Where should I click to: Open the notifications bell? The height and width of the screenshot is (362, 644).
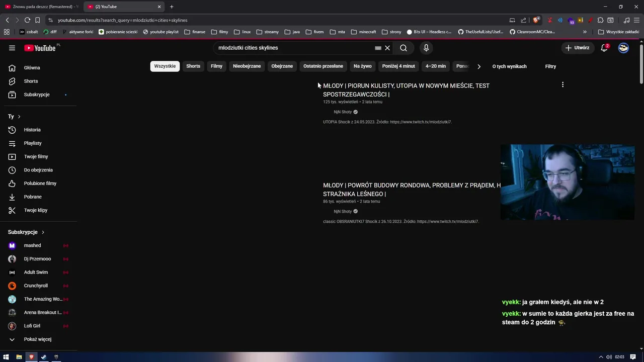[x=604, y=48]
